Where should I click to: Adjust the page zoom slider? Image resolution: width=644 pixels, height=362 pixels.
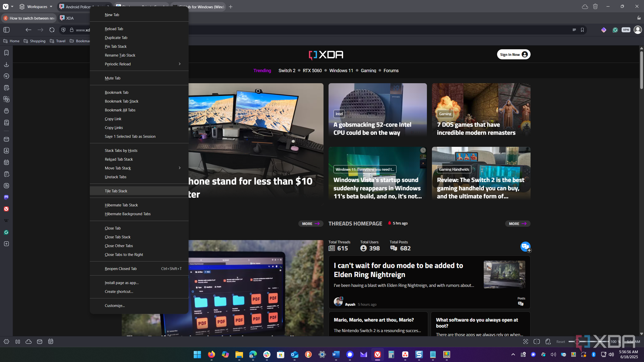[589, 341]
